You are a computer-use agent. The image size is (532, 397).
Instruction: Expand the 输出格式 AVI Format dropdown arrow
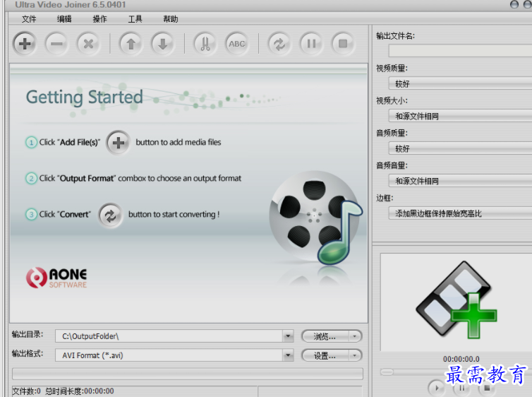(x=288, y=355)
